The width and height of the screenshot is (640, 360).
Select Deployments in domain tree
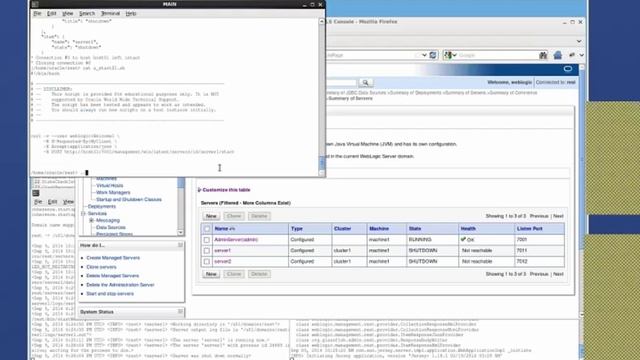coord(102,206)
